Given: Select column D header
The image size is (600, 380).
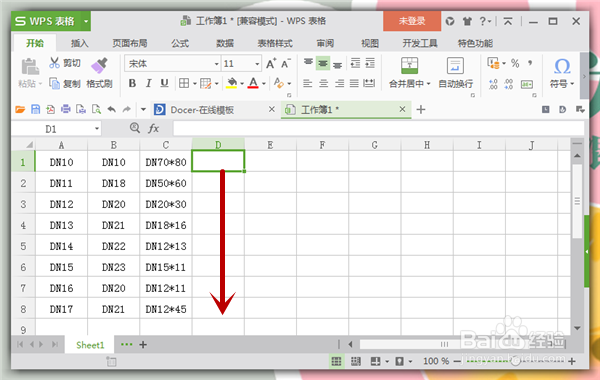Looking at the screenshot, I should coord(218,145).
